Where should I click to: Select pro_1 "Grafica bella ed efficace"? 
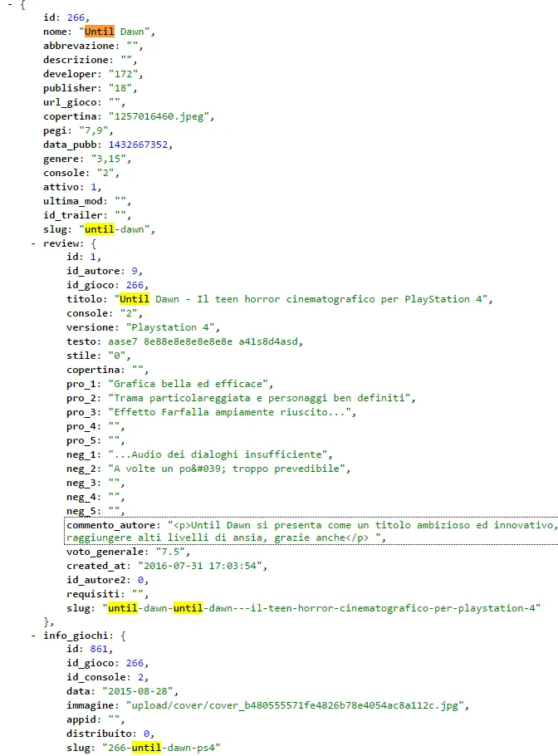188,384
